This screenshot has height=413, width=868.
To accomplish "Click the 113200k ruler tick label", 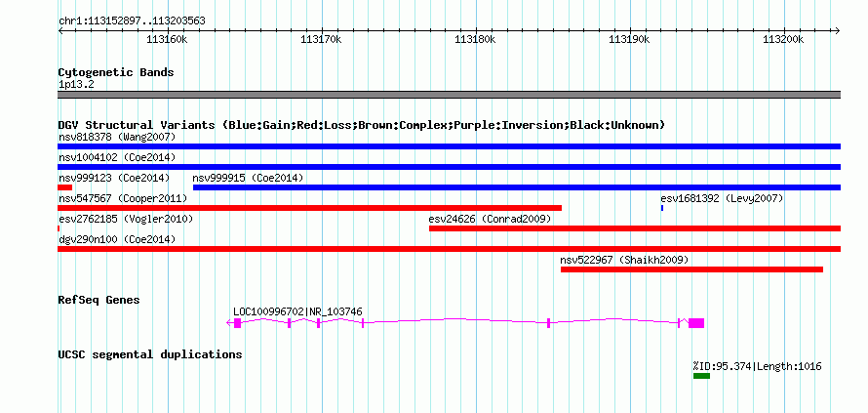I will coord(784,39).
